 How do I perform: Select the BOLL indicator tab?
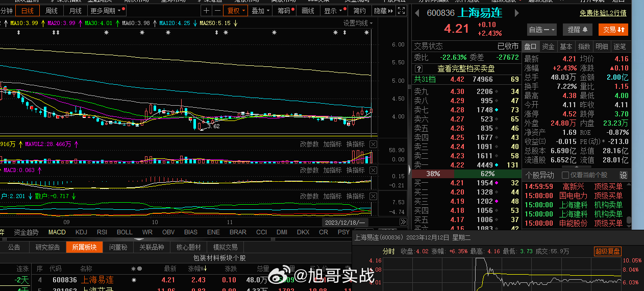pyautogui.click(x=125, y=232)
